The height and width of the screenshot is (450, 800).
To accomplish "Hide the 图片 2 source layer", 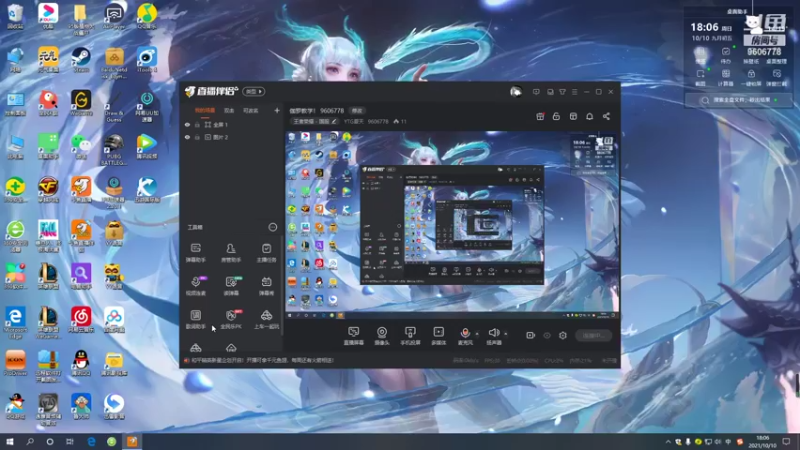I will tap(187, 137).
